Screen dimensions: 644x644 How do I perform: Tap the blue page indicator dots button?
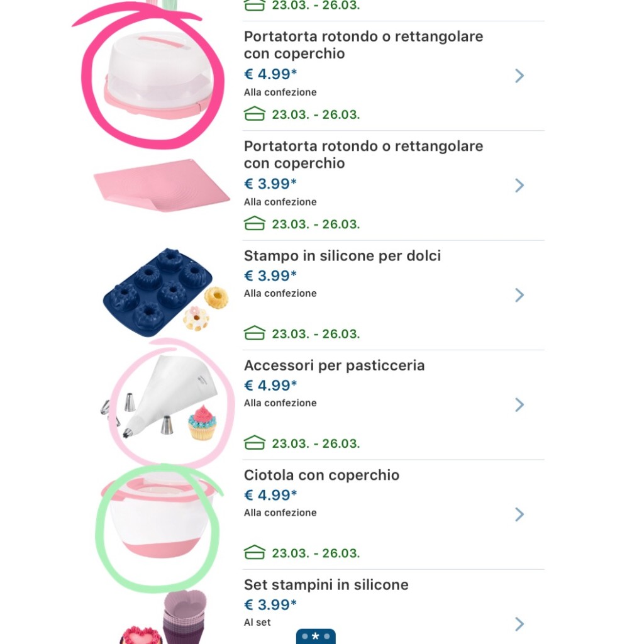tap(316, 636)
